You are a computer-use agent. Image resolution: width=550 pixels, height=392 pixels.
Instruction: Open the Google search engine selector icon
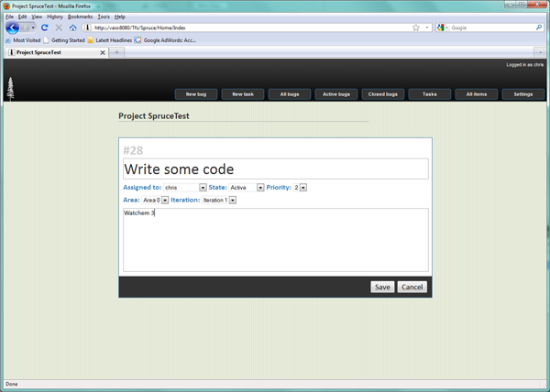click(x=441, y=27)
